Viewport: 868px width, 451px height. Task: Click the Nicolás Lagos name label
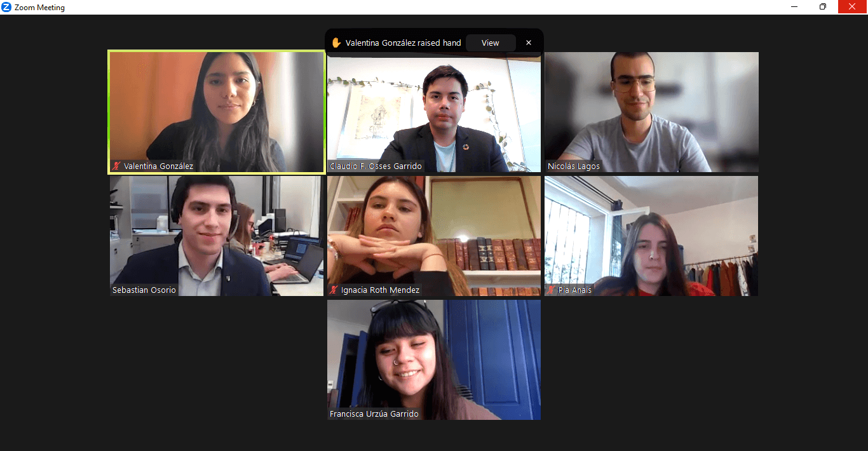574,166
